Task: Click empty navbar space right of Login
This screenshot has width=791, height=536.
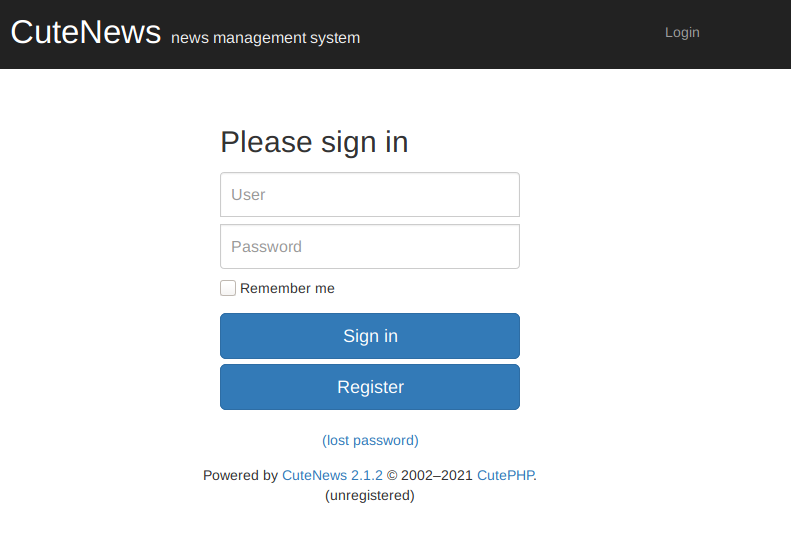Action: click(x=750, y=34)
